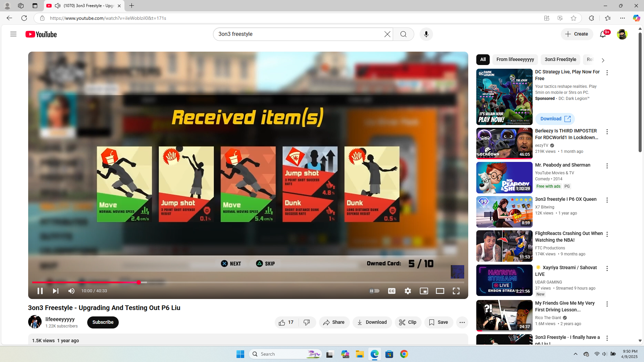644x362 pixels.
Task: Open options for Xayriya Streami video
Action: [x=607, y=268]
